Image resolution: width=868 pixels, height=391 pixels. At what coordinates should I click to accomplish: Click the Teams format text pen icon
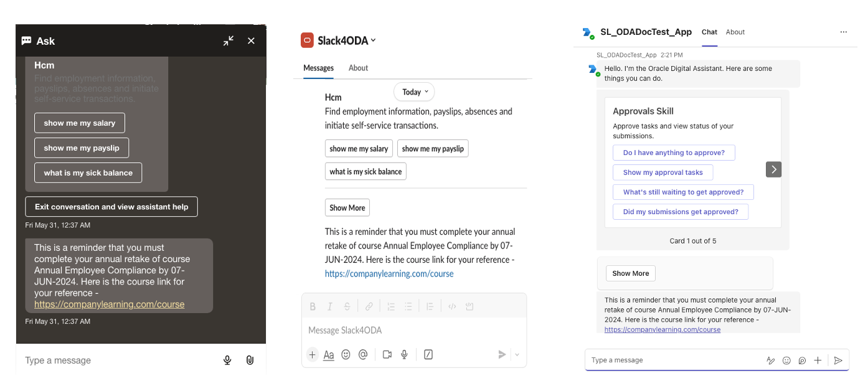(770, 360)
